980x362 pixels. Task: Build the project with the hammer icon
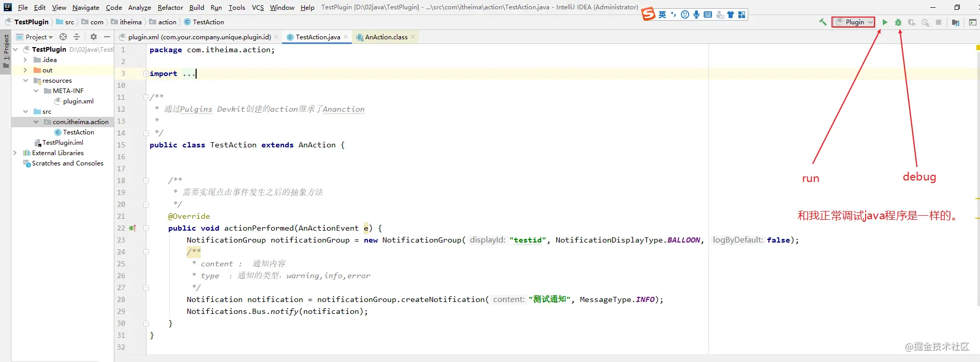tap(823, 22)
